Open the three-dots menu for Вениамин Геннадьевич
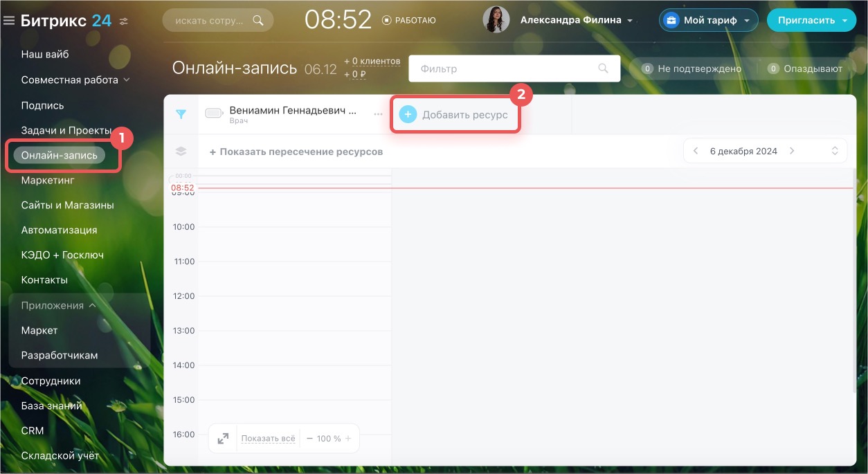 (x=378, y=114)
